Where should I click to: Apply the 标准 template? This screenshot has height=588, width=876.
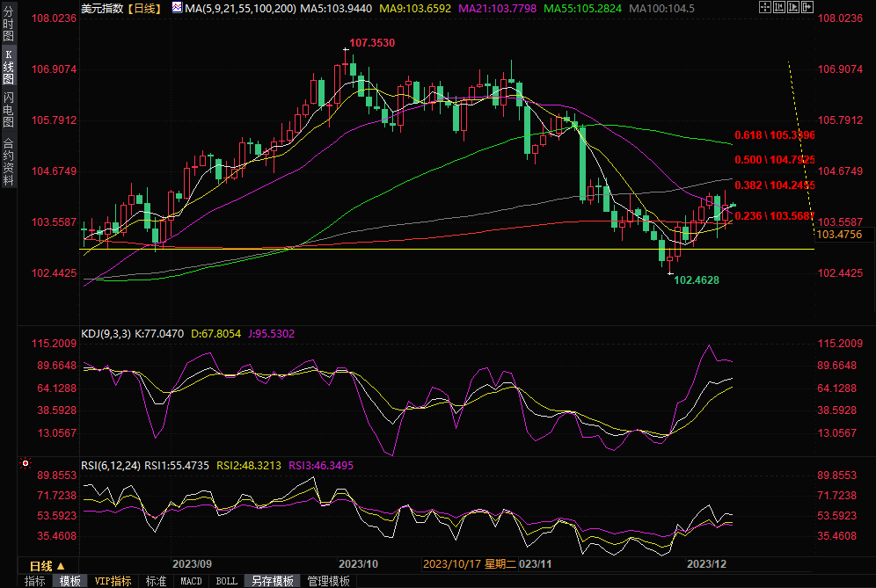pos(157,581)
